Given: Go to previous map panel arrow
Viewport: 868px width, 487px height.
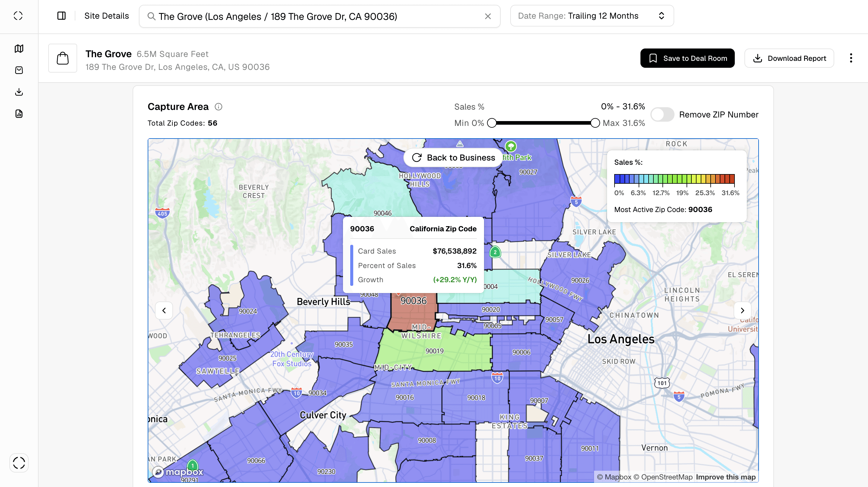Looking at the screenshot, I should (x=164, y=311).
